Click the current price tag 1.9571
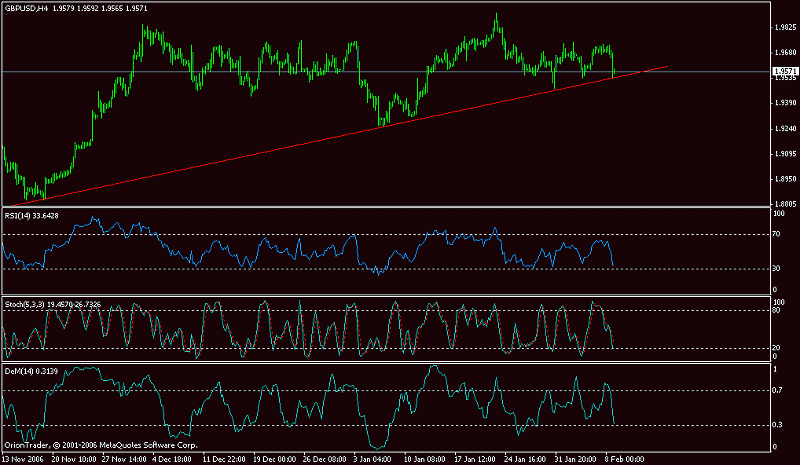 coord(785,71)
